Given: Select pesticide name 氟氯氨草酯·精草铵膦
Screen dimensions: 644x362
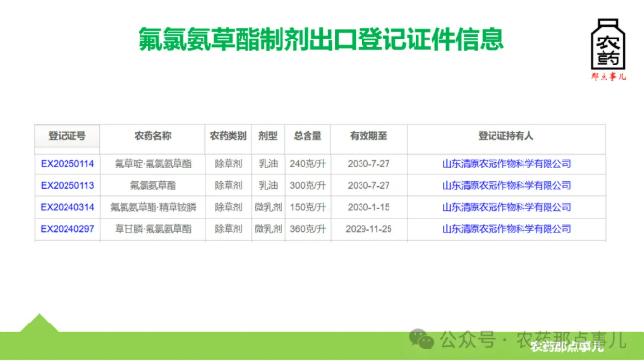Looking at the screenshot, I should [152, 207].
